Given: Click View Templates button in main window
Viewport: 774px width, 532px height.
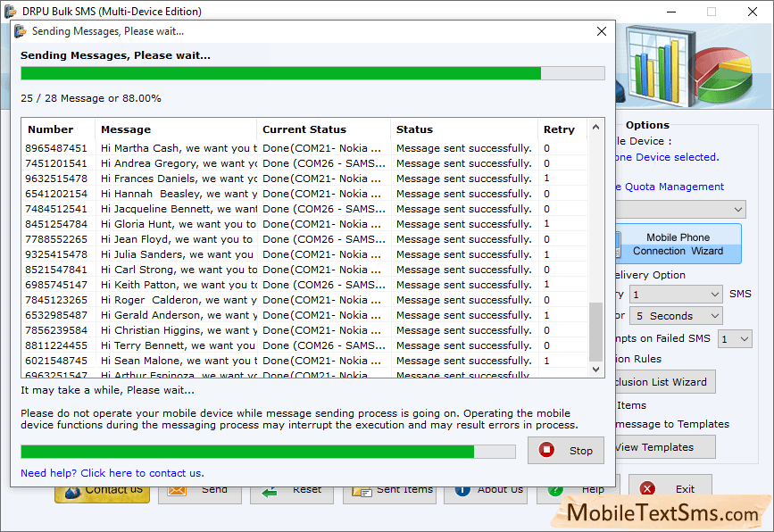Looking at the screenshot, I should coord(665,447).
